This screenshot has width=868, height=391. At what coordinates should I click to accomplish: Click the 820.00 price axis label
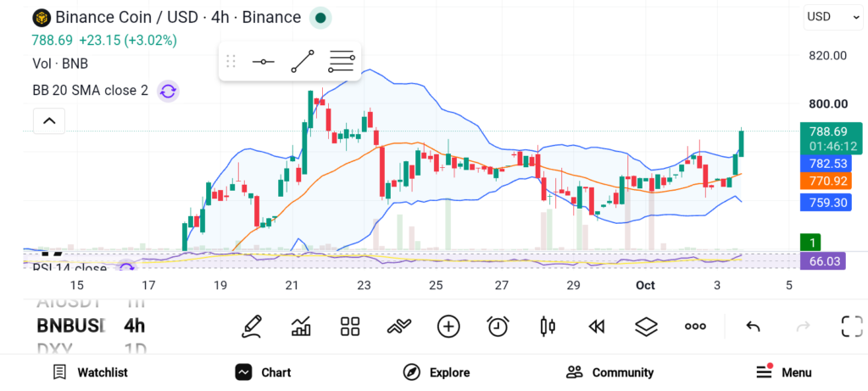tap(827, 55)
